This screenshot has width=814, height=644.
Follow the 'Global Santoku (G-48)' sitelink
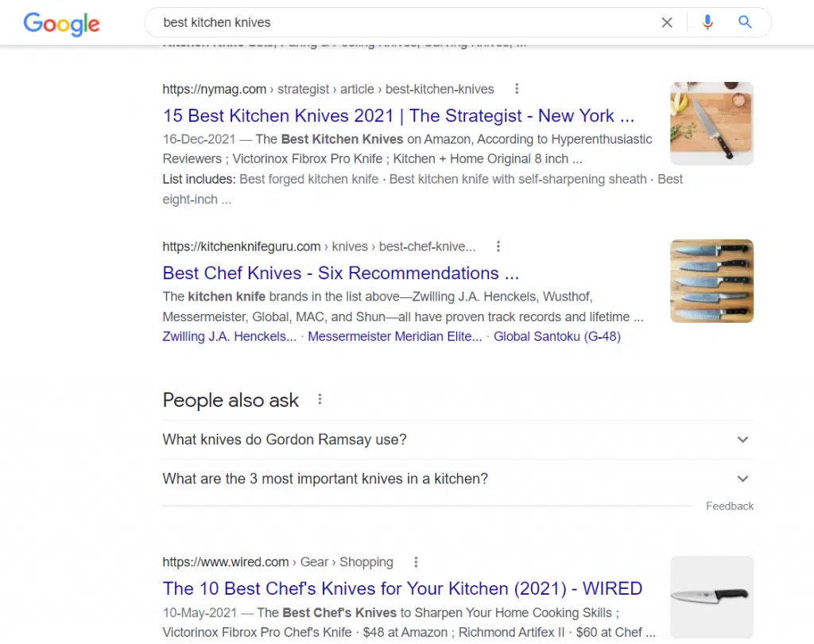pyautogui.click(x=557, y=336)
